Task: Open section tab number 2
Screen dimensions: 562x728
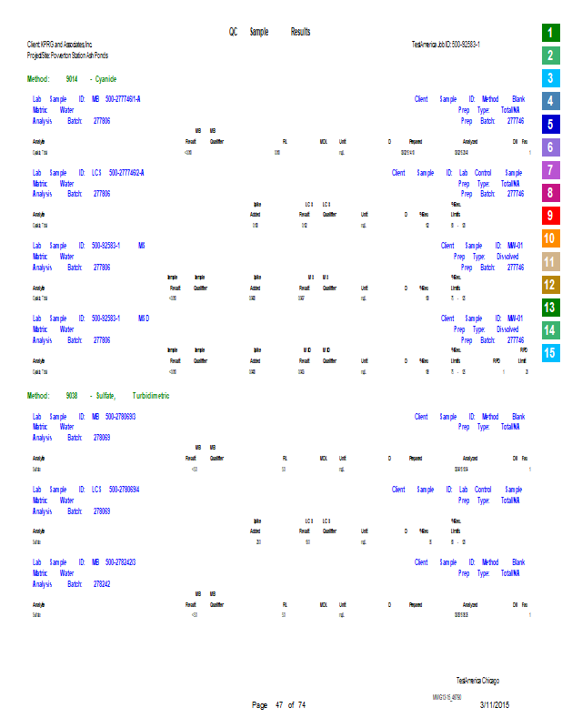Action: tap(549, 56)
